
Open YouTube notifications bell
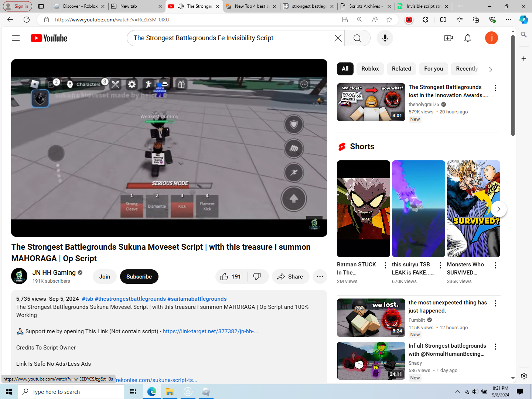click(468, 38)
